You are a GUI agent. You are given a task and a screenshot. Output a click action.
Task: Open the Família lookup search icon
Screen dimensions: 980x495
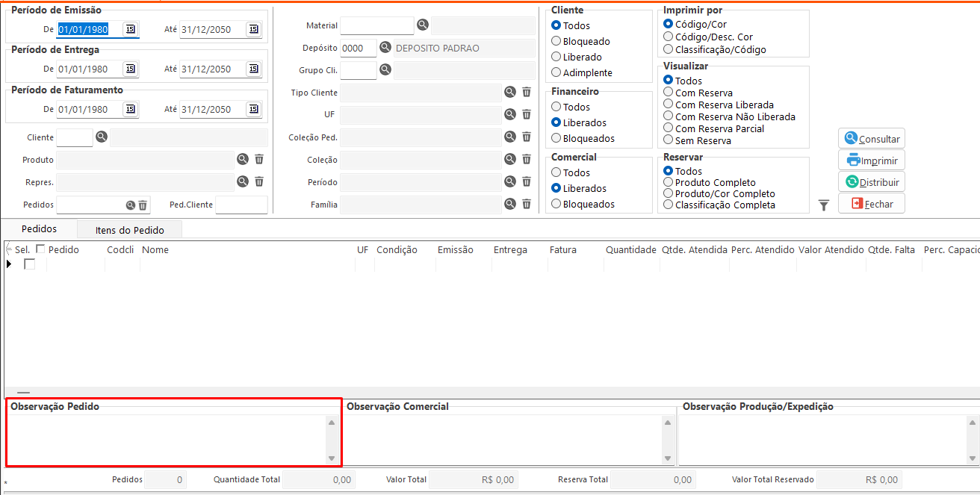pyautogui.click(x=510, y=204)
